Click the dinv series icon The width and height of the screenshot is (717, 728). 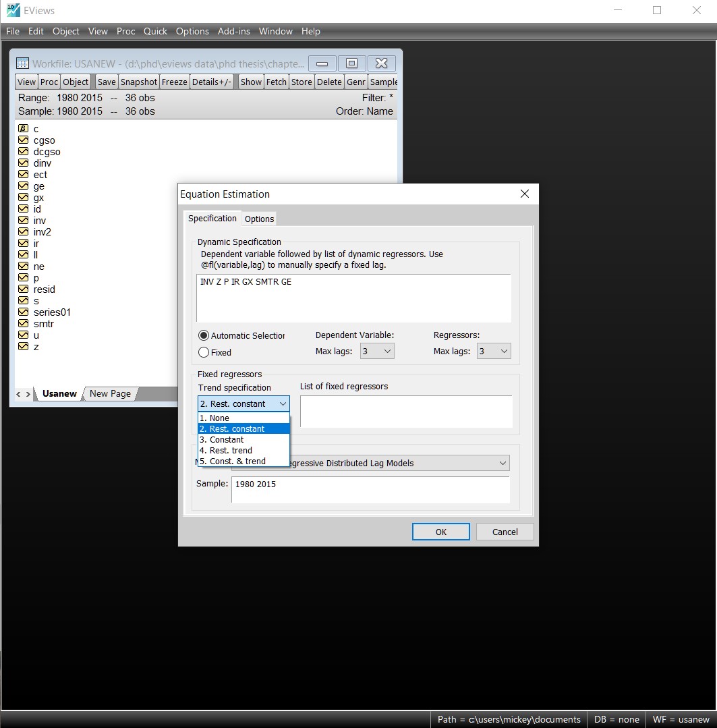tap(23, 163)
